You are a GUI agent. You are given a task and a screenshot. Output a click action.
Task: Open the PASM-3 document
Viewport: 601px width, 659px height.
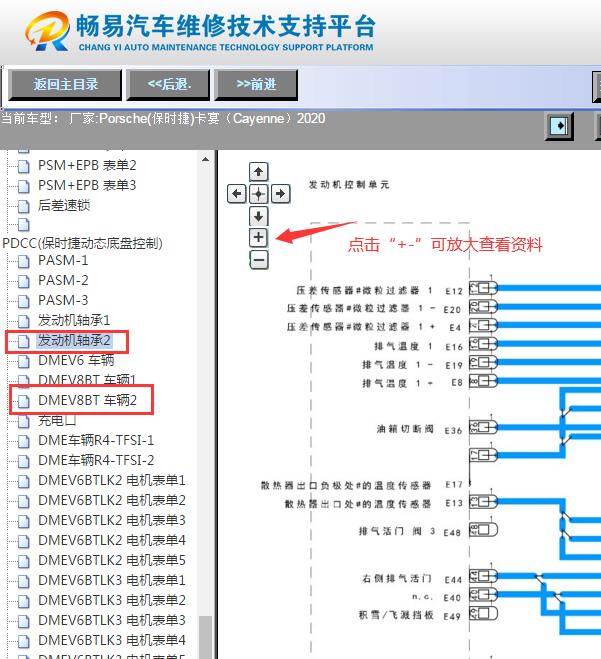[x=63, y=301]
